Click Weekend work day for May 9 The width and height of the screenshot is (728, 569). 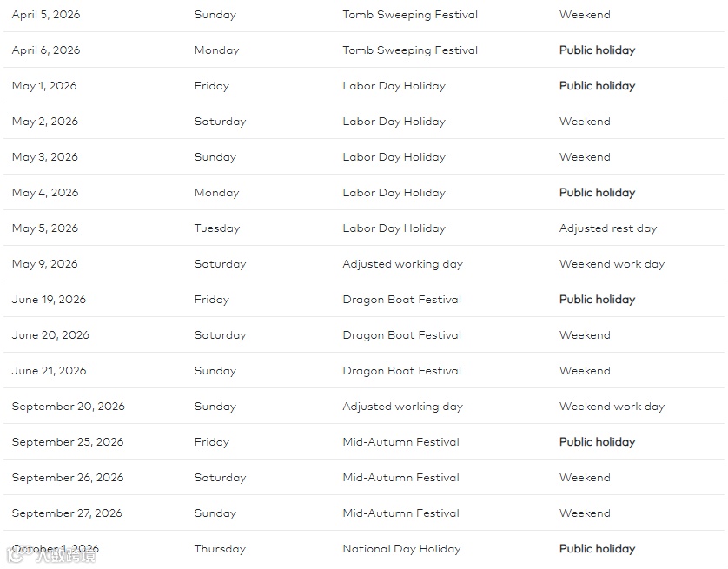coord(612,264)
